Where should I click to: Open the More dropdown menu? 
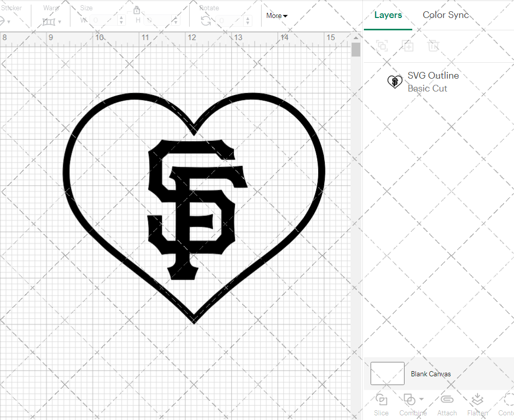[277, 16]
